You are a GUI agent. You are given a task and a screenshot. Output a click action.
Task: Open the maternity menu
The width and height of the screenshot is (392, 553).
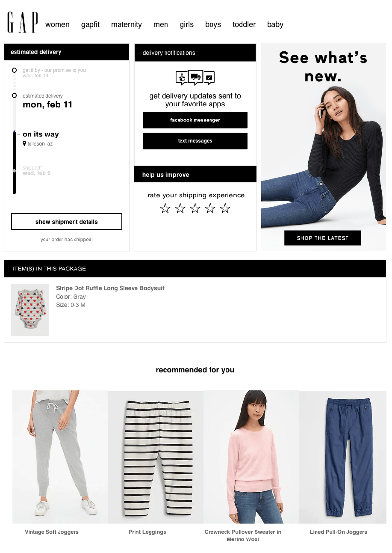127,24
